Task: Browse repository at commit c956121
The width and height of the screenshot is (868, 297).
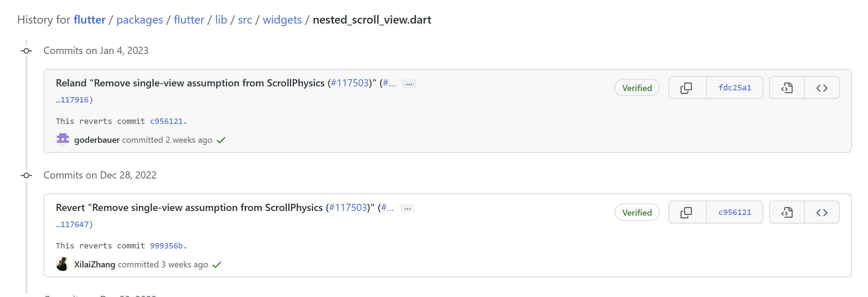Action: pos(822,212)
